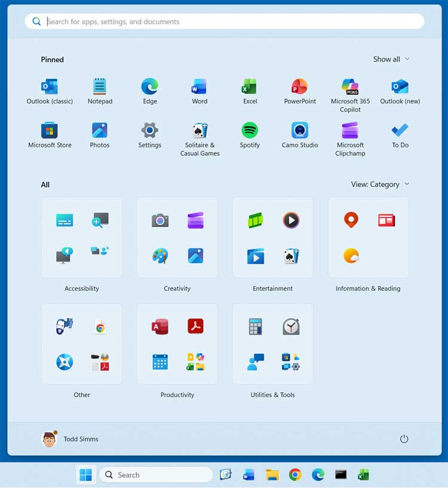
Task: Open the Information & Reading category label
Action: [x=368, y=288]
